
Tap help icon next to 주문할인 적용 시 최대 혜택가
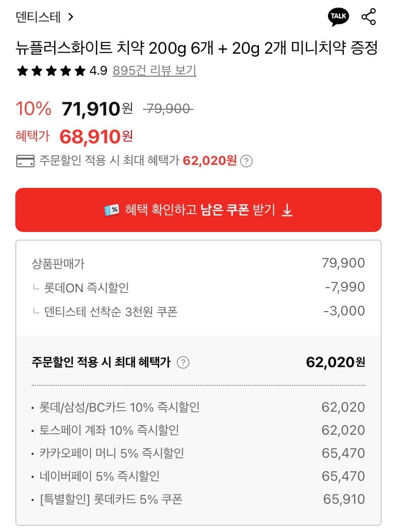[x=183, y=362]
